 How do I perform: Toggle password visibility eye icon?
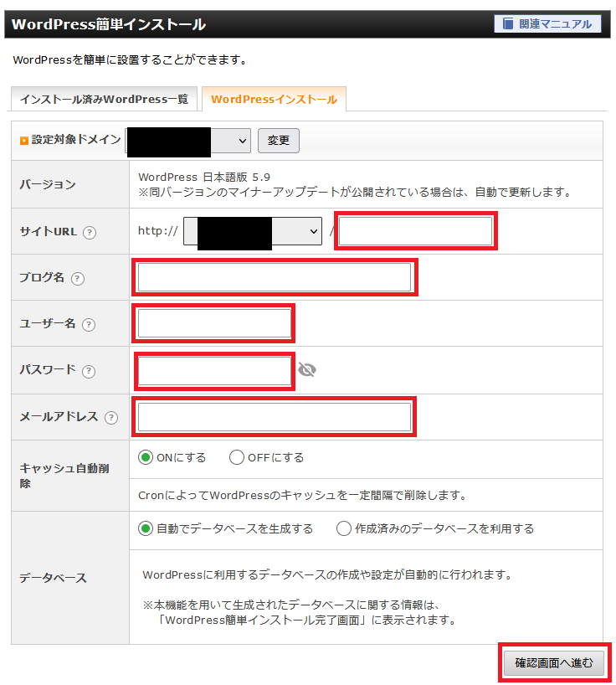(307, 370)
